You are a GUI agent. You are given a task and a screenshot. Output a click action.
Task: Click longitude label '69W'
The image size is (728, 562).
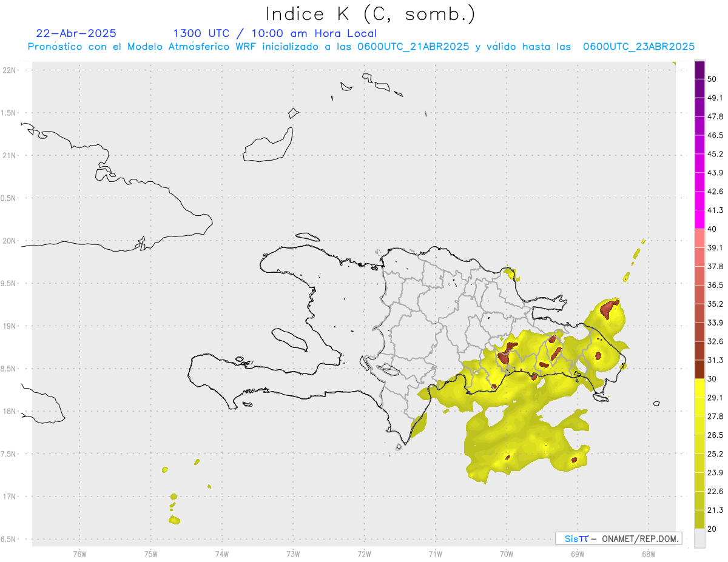pyautogui.click(x=577, y=554)
